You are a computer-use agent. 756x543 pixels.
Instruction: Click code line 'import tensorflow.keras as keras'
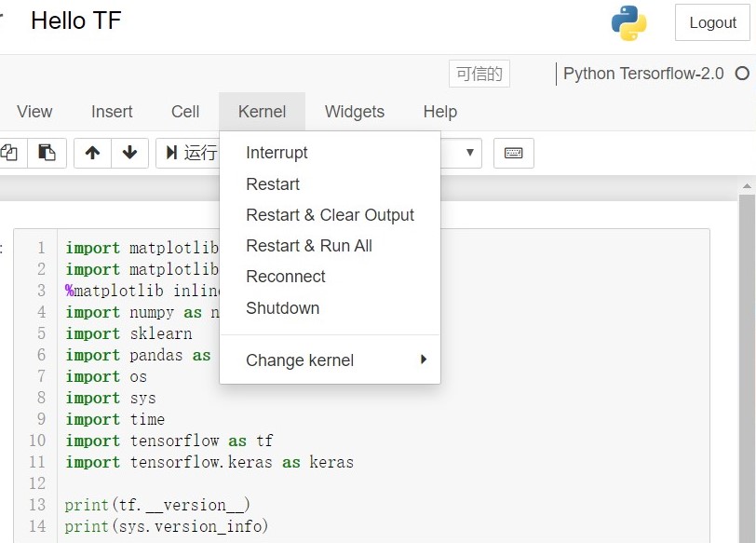(209, 462)
